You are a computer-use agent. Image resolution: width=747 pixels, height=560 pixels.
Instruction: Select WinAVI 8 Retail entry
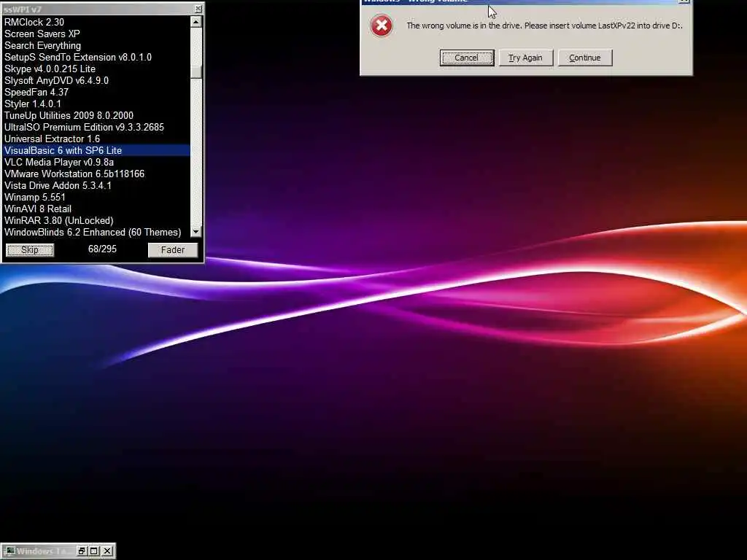[x=97, y=209]
